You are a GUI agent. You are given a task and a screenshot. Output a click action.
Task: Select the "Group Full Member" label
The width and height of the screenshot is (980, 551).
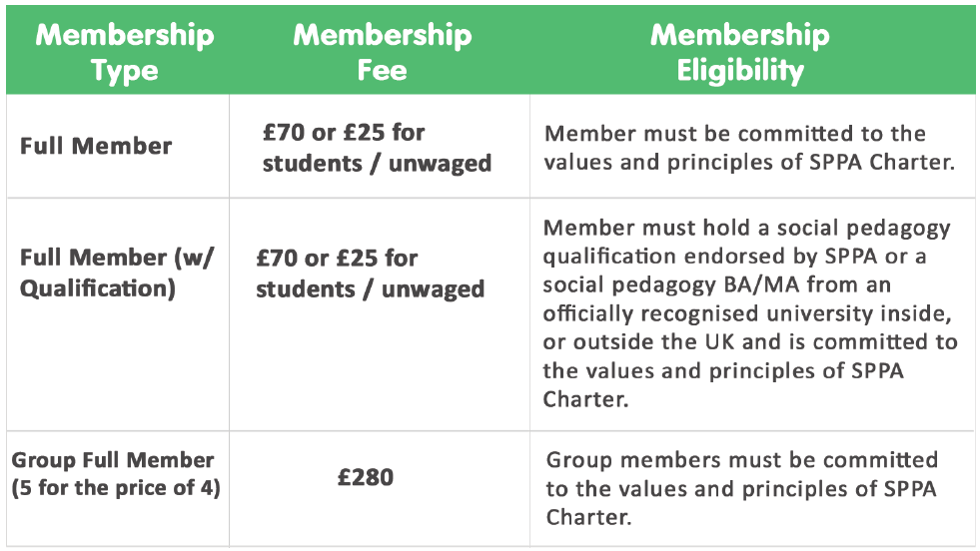point(113,460)
